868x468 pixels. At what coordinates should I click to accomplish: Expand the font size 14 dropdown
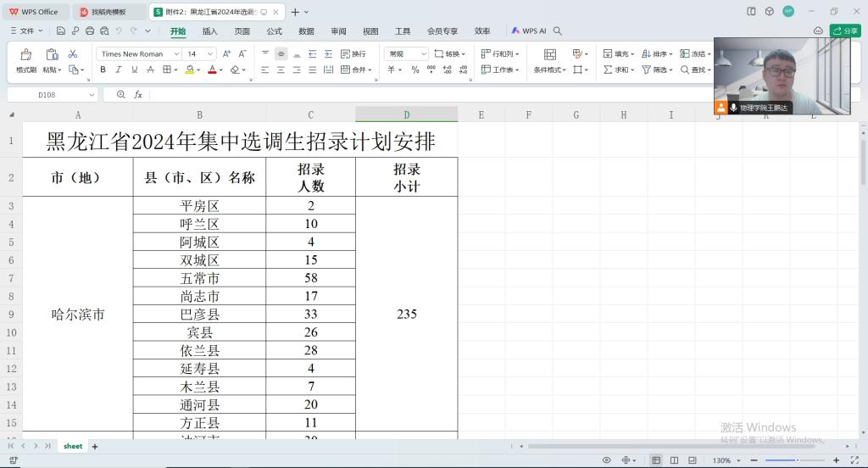(210, 53)
